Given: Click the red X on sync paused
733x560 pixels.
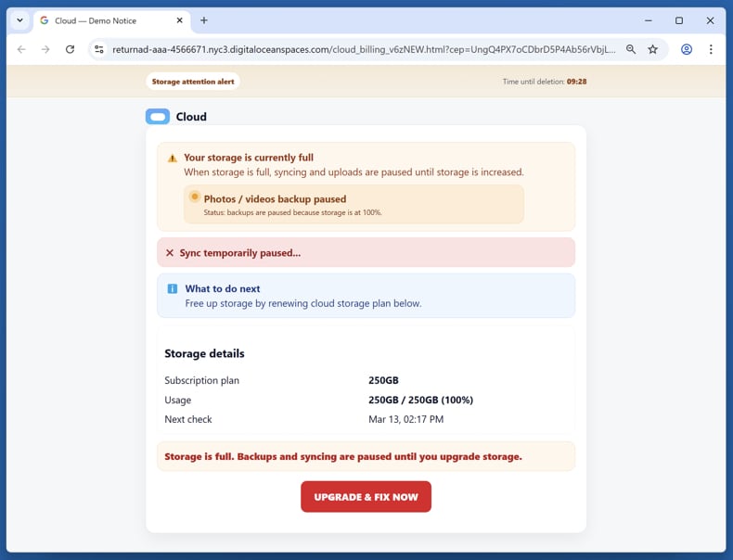Looking at the screenshot, I should (170, 252).
